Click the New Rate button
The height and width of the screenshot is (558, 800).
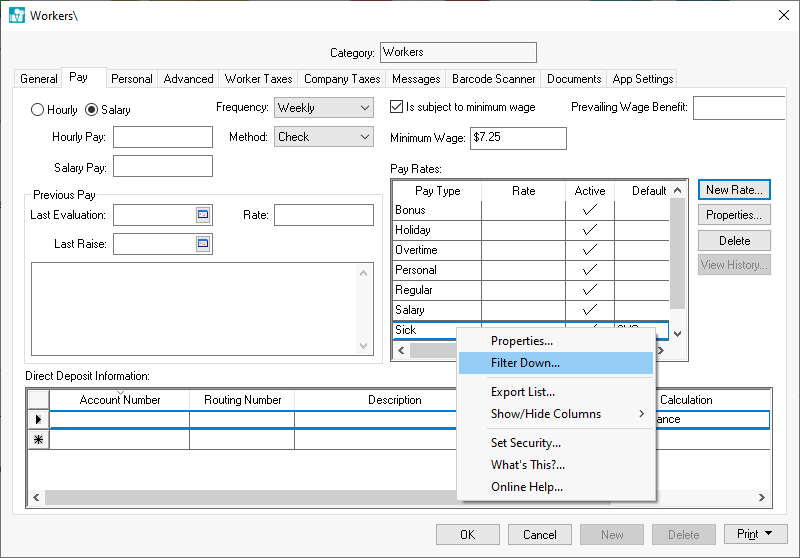tap(734, 189)
